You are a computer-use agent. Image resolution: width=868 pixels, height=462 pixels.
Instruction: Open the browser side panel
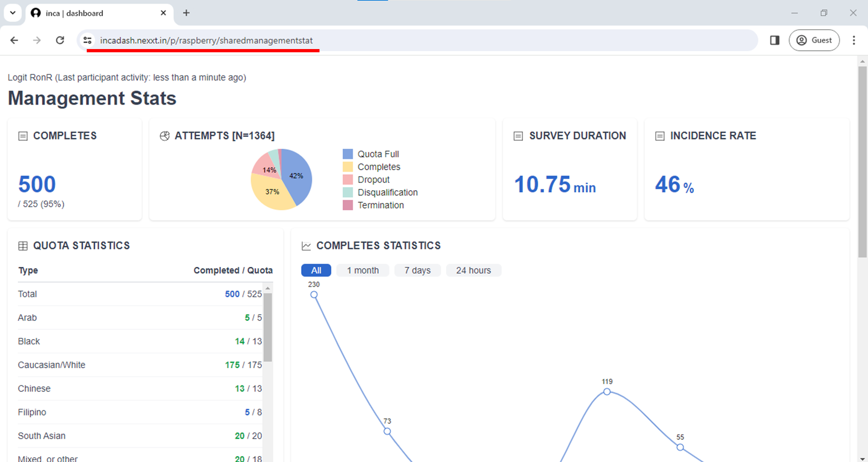(775, 40)
